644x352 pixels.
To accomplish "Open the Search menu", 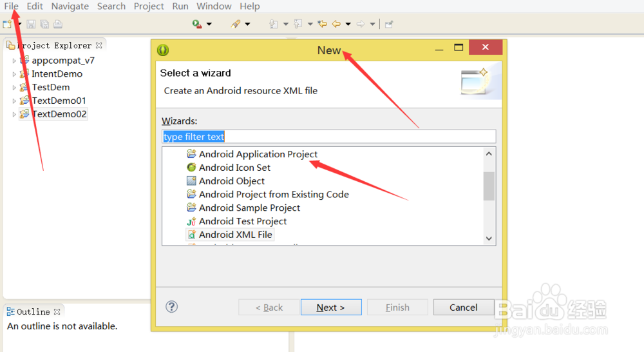I will [111, 6].
